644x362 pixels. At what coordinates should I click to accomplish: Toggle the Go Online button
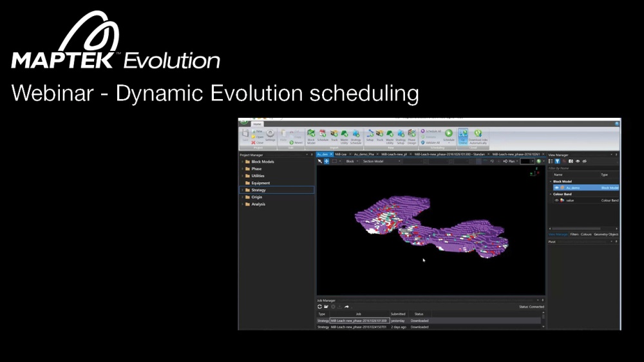click(x=463, y=137)
